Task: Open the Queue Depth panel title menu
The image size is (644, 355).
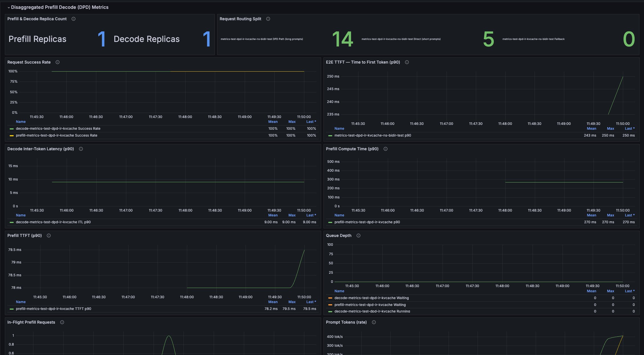Action: [339, 236]
